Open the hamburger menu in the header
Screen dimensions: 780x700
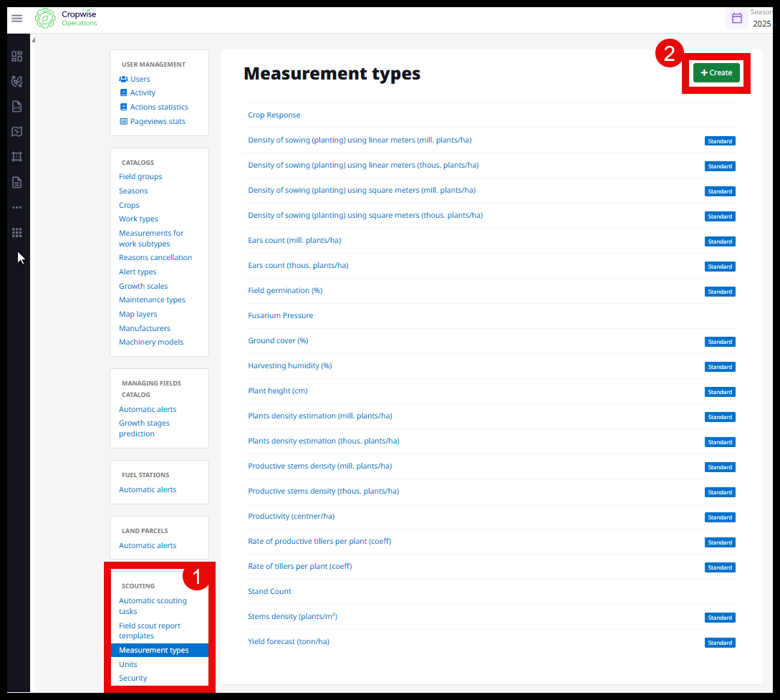(16, 18)
